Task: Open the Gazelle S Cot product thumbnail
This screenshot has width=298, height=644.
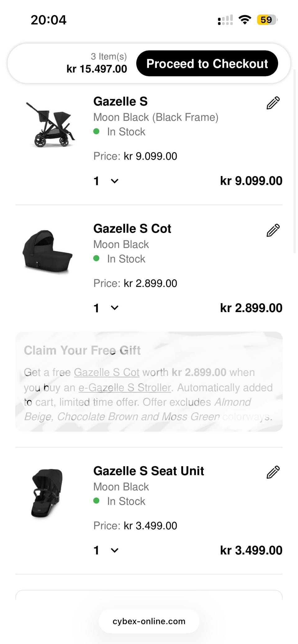Action: point(47,252)
